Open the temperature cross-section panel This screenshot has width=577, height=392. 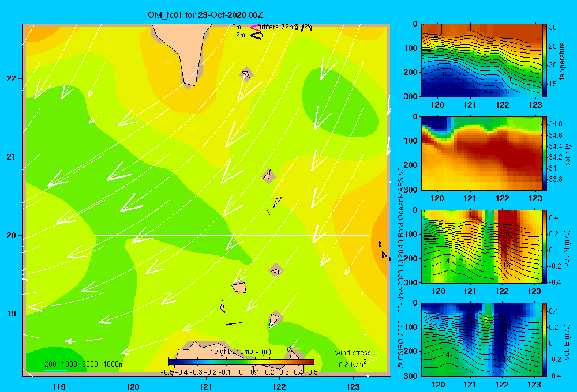482,61
